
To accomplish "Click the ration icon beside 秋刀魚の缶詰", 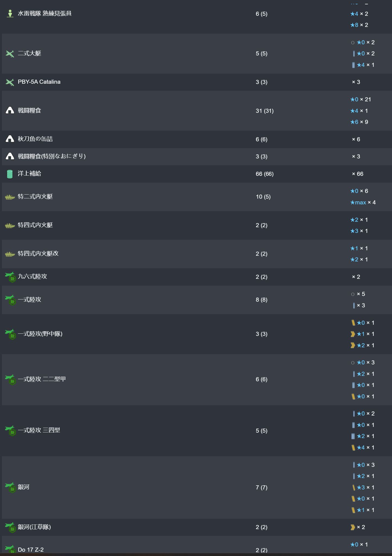I will pyautogui.click(x=10, y=139).
